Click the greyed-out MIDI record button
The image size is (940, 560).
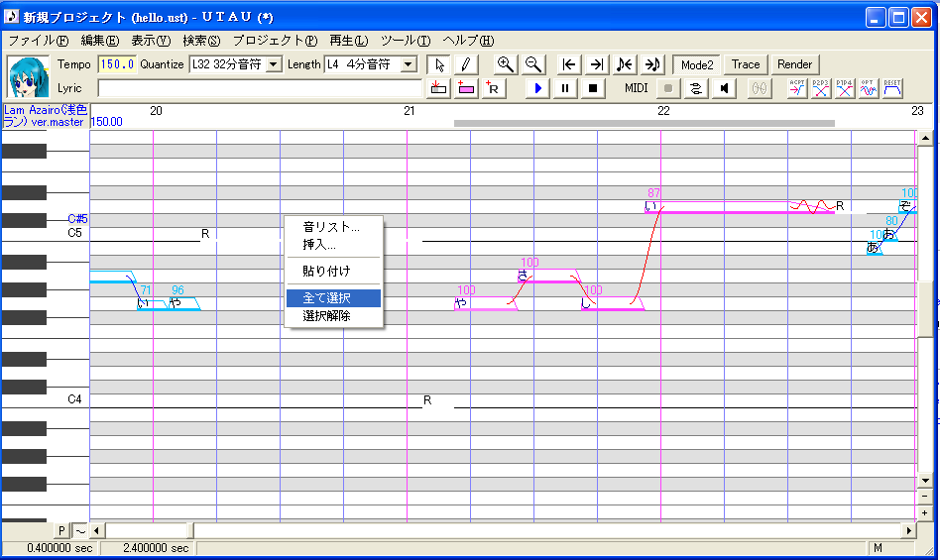point(668,88)
